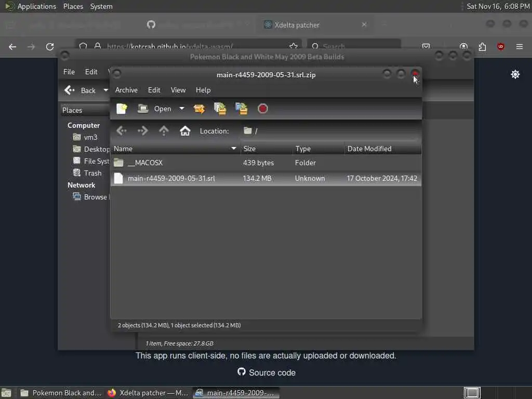Click the Add files to archive icon

pos(220,109)
